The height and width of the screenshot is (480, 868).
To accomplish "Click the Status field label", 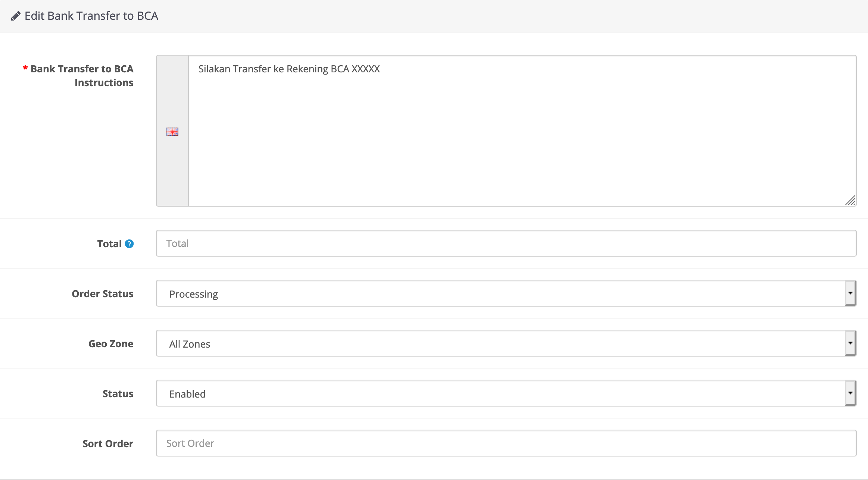I will (118, 394).
